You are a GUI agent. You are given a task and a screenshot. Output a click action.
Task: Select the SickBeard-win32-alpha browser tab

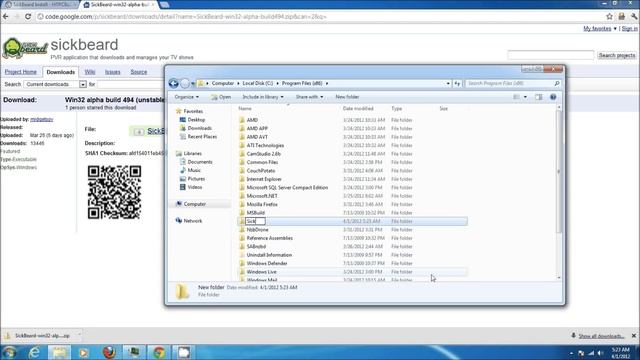point(118,4)
